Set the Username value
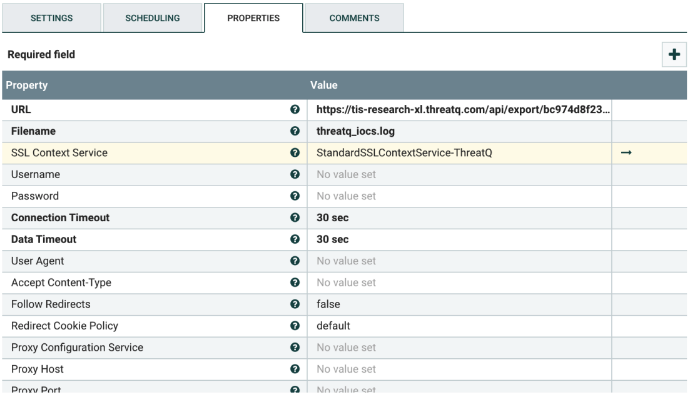 tap(459, 174)
